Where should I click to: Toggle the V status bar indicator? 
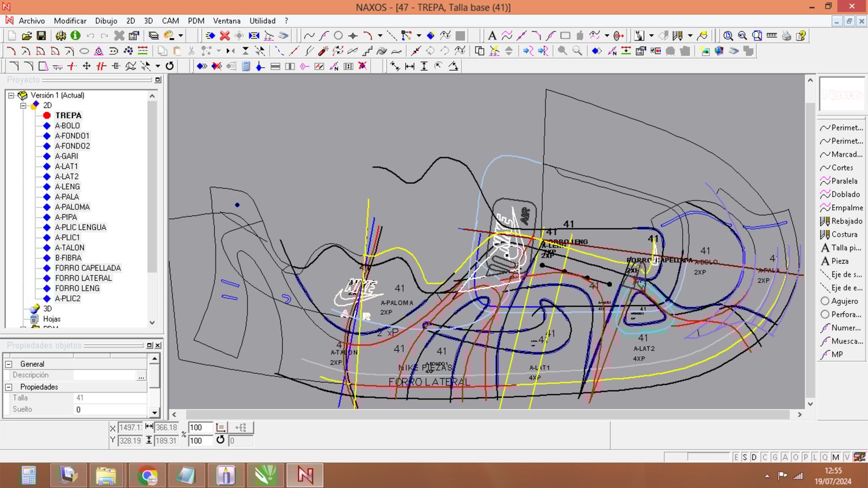(847, 457)
